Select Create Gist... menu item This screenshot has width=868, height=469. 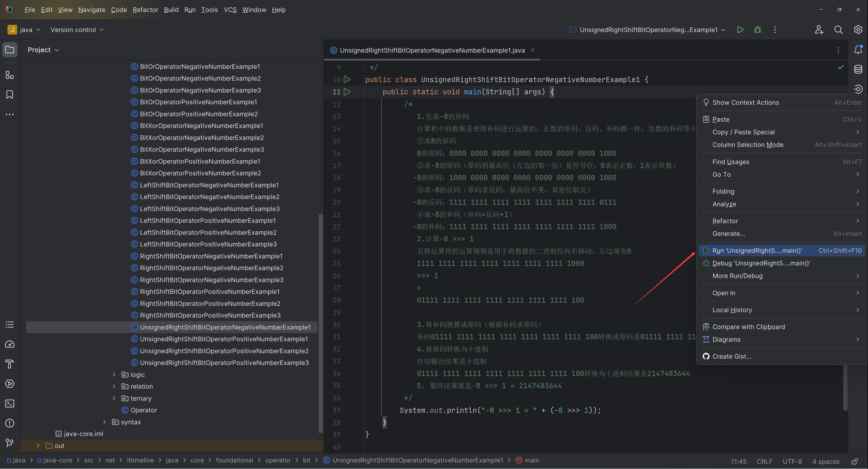782,356
